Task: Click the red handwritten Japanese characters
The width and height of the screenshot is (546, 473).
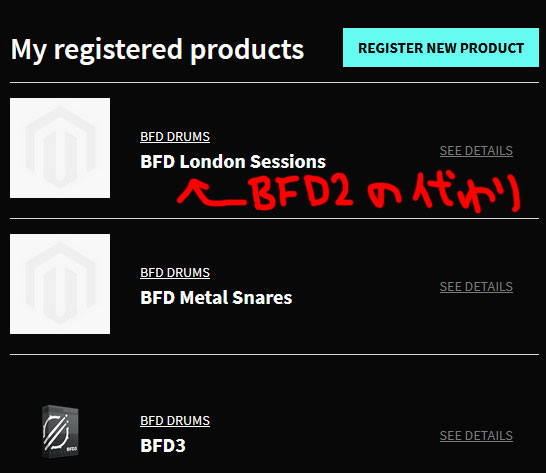Action: coord(444,192)
